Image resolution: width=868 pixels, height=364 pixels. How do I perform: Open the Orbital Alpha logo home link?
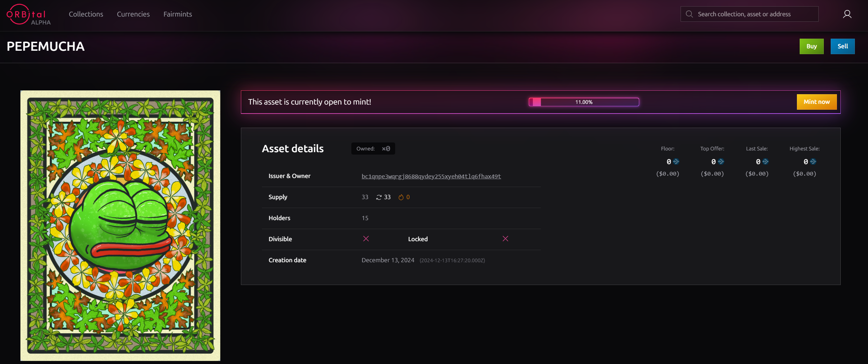click(28, 14)
